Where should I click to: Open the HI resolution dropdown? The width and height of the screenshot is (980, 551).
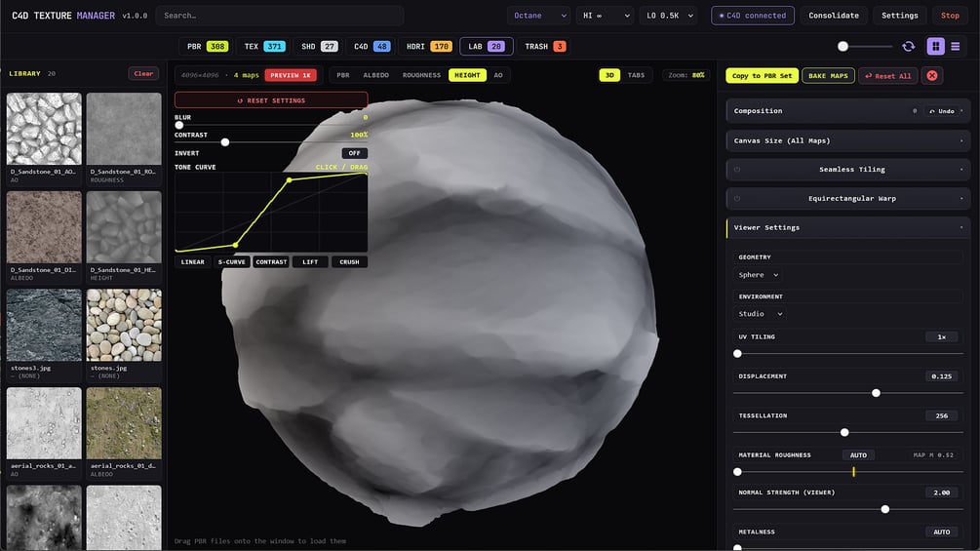605,16
